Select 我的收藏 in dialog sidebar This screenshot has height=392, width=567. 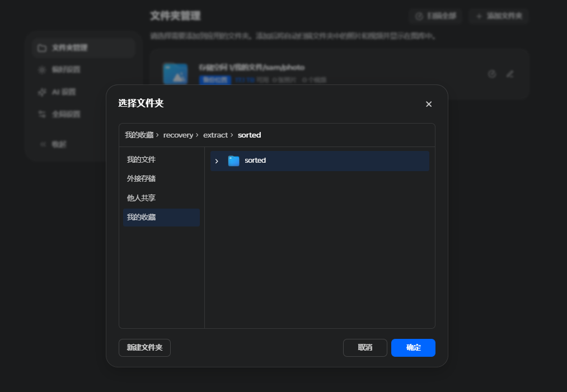click(161, 217)
